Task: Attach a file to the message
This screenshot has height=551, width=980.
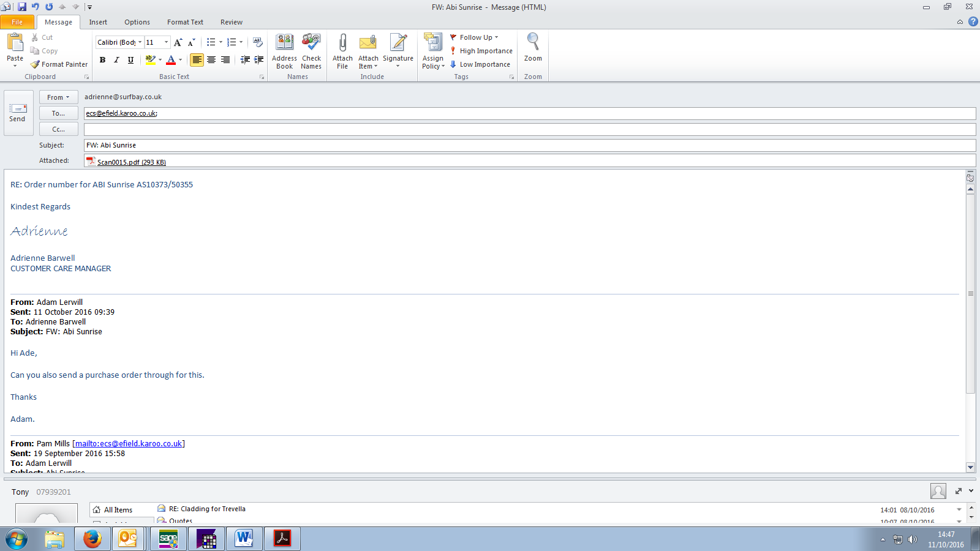Action: [x=342, y=51]
